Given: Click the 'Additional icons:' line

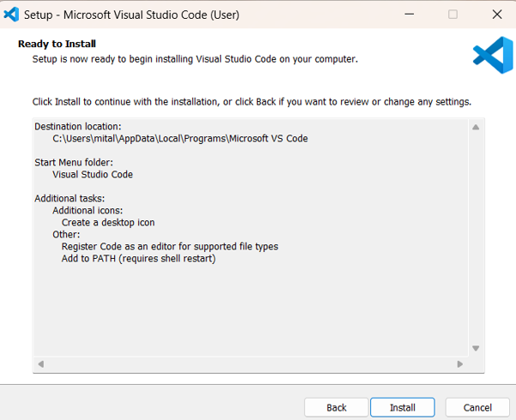Looking at the screenshot, I should tap(87, 210).
